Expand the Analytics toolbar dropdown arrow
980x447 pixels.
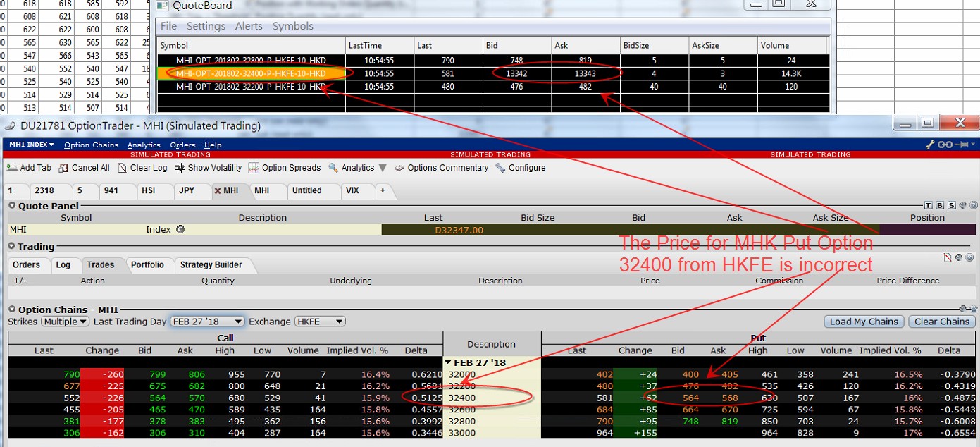(x=383, y=168)
